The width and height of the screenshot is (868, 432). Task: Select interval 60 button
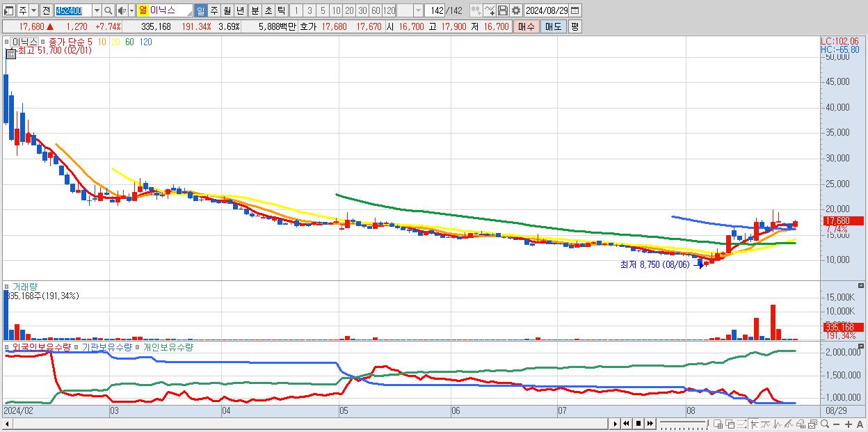376,10
